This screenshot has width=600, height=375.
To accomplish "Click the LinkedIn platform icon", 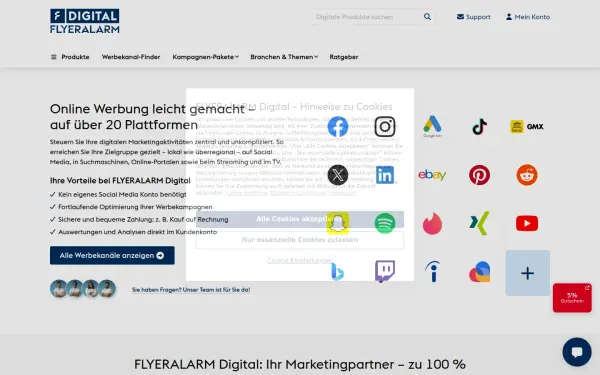I will (385, 175).
